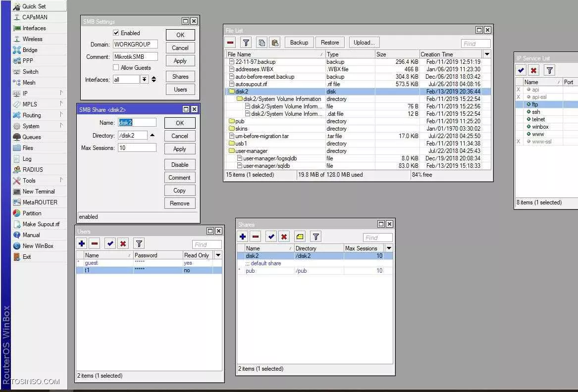Viewport: 578px width, 392px height.
Task: Open the columns dropdown in File List header
Action: pyautogui.click(x=487, y=54)
